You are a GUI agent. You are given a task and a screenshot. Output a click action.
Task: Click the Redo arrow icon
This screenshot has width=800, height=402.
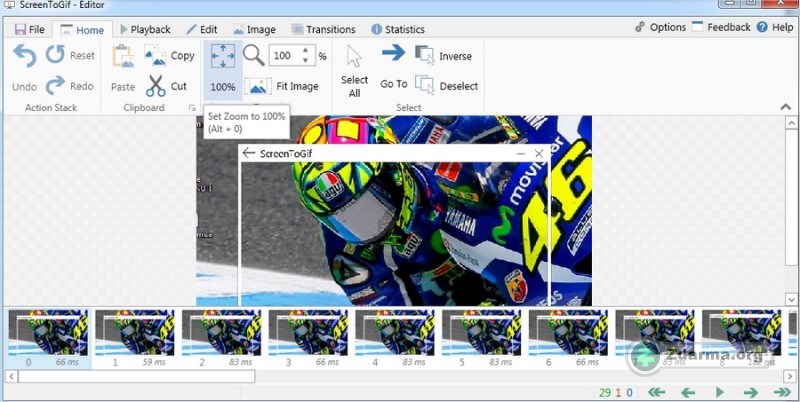click(x=55, y=85)
